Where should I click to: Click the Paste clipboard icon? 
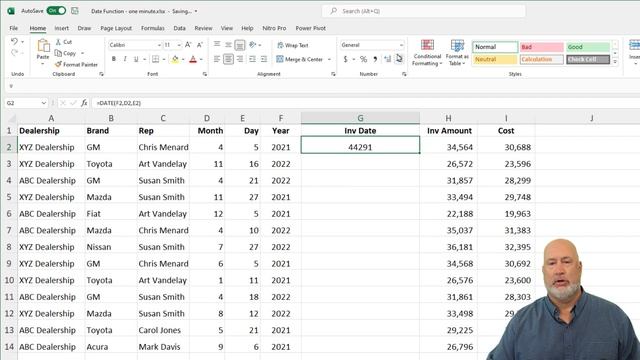(43, 46)
